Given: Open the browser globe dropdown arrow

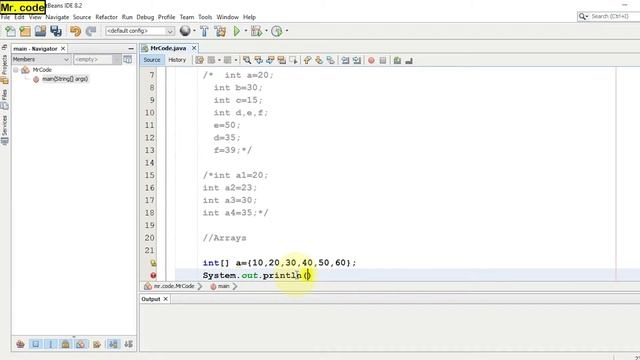Looking at the screenshot, I should pos(194,31).
